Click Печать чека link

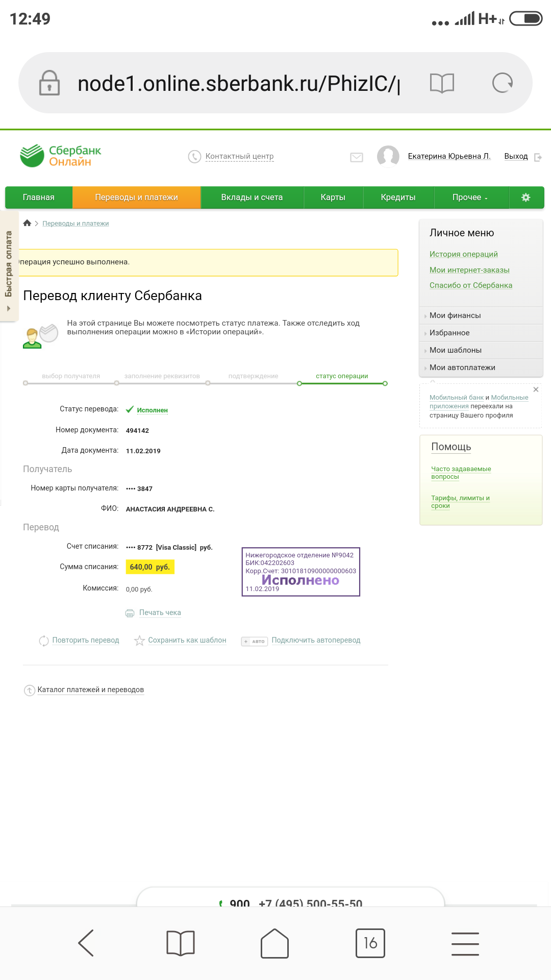[160, 612]
